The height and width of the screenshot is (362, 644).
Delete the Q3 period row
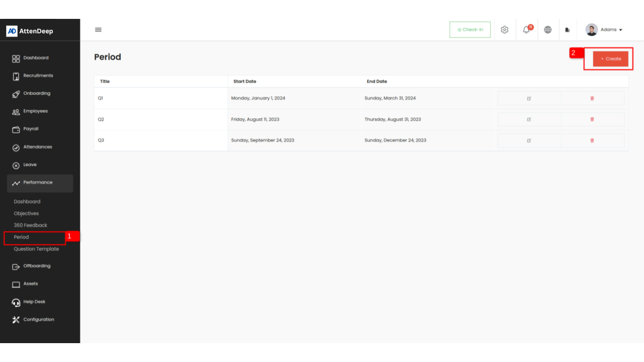coord(592,140)
